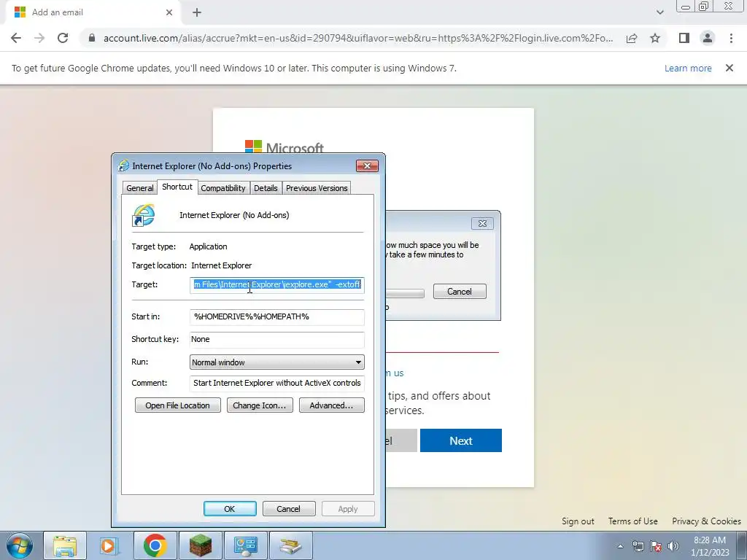Open Minecraft from the taskbar
The width and height of the screenshot is (747, 560).
200,545
